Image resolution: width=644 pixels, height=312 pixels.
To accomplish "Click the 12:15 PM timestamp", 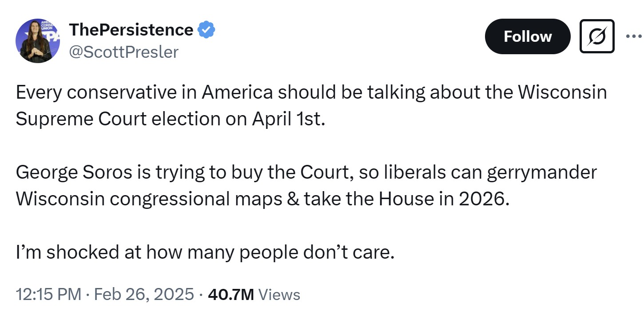I will 48,294.
